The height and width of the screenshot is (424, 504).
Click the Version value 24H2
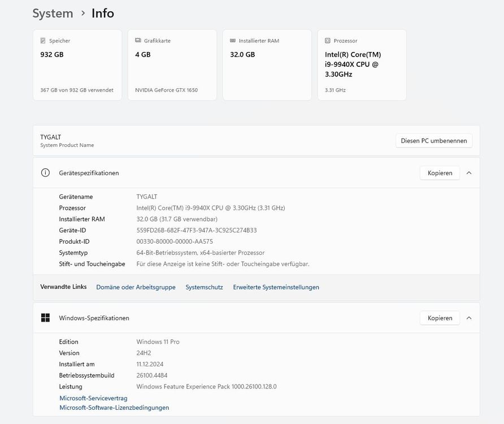tap(144, 353)
